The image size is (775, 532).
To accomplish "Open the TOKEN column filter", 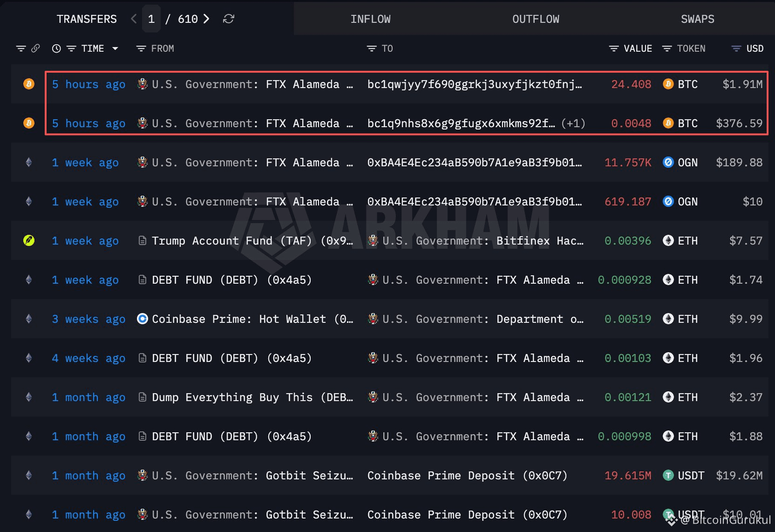I will pyautogui.click(x=667, y=48).
